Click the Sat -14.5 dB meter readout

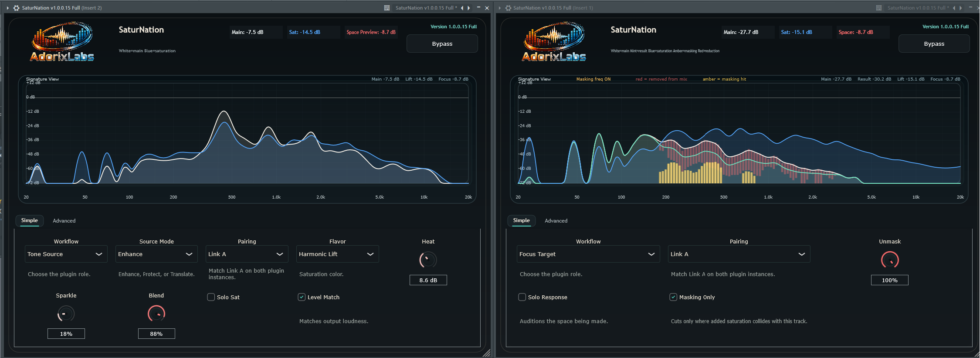pyautogui.click(x=314, y=32)
